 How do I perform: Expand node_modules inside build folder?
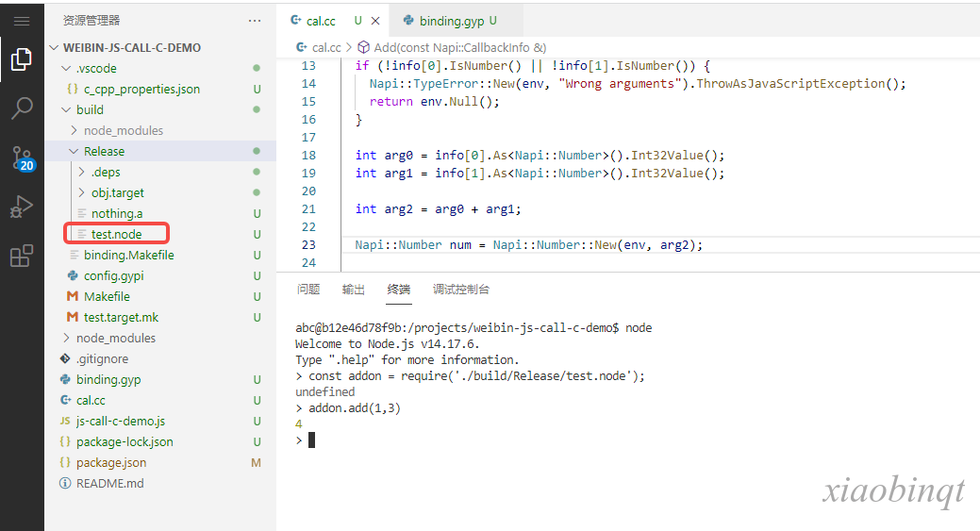click(x=74, y=130)
